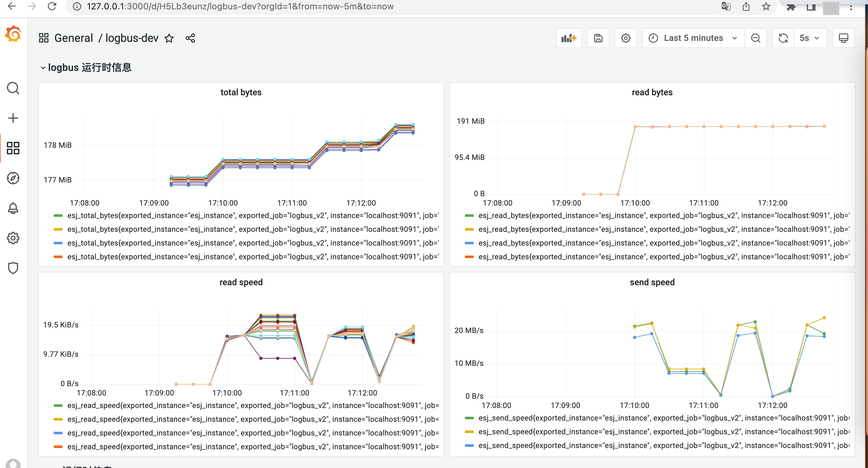
Task: Add a new panel to dashboard
Action: [x=569, y=38]
